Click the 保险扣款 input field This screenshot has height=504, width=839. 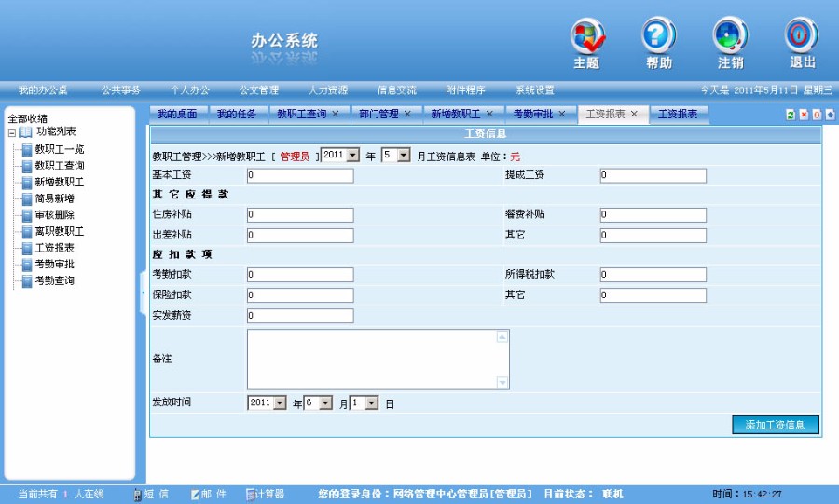tap(300, 295)
